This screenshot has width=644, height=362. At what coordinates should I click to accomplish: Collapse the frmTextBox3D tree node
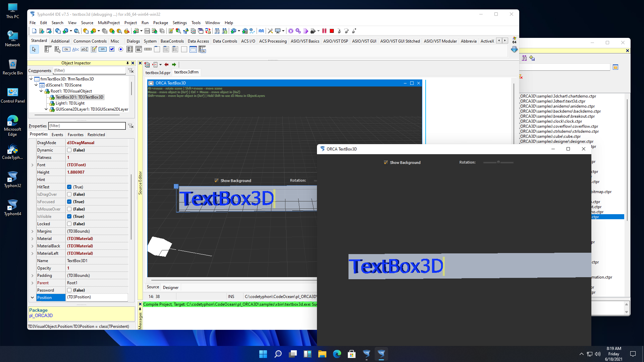(x=31, y=79)
